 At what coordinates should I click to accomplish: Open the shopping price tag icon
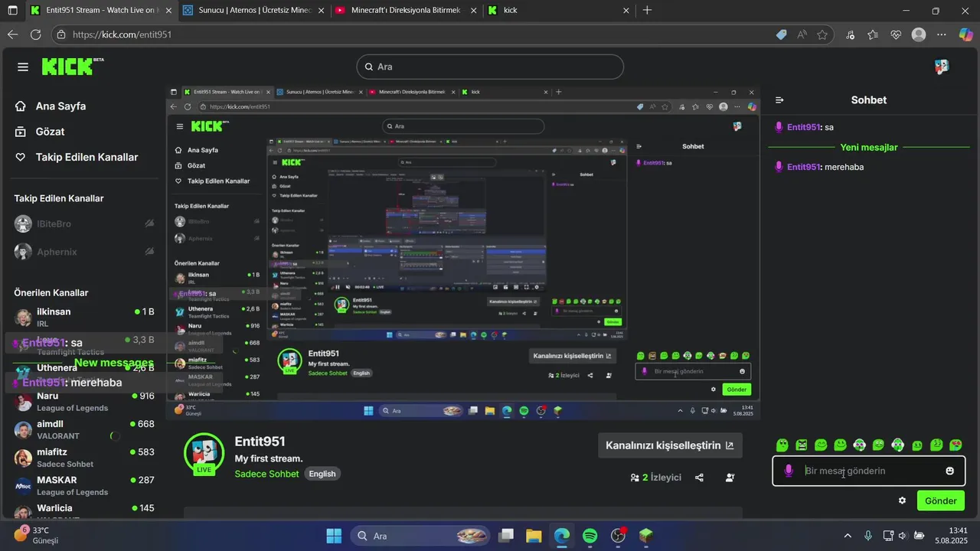781,34
